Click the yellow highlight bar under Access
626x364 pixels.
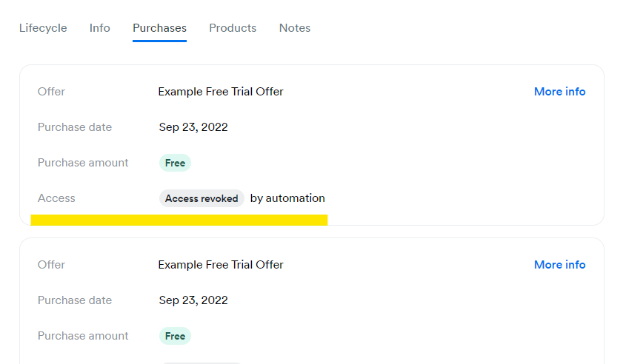(x=179, y=220)
